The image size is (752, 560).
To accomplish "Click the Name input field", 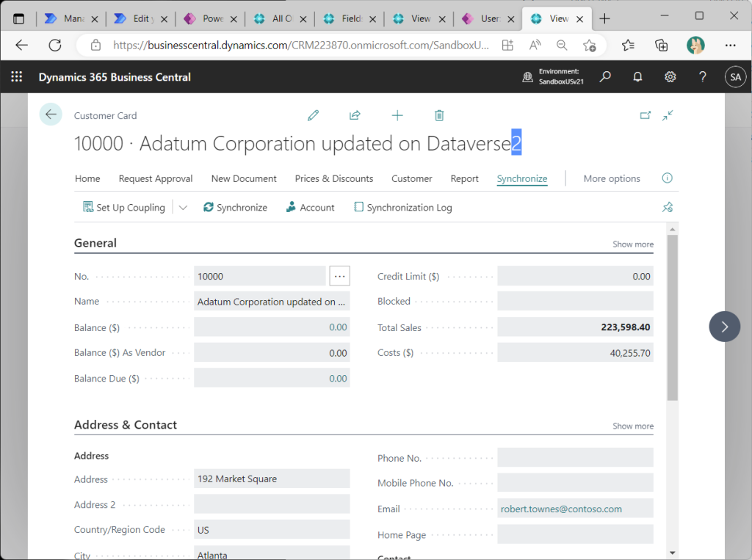I will click(272, 302).
